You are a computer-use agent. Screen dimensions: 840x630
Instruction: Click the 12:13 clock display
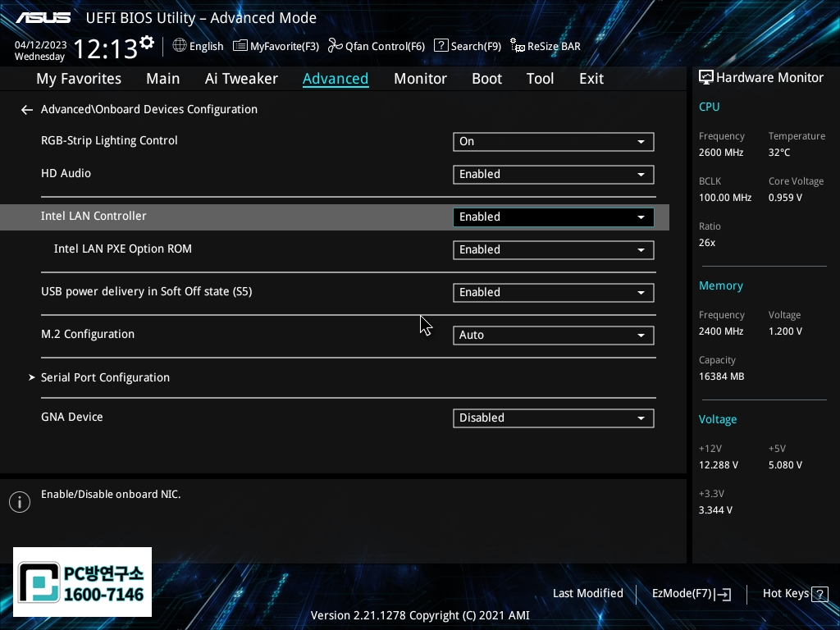105,48
